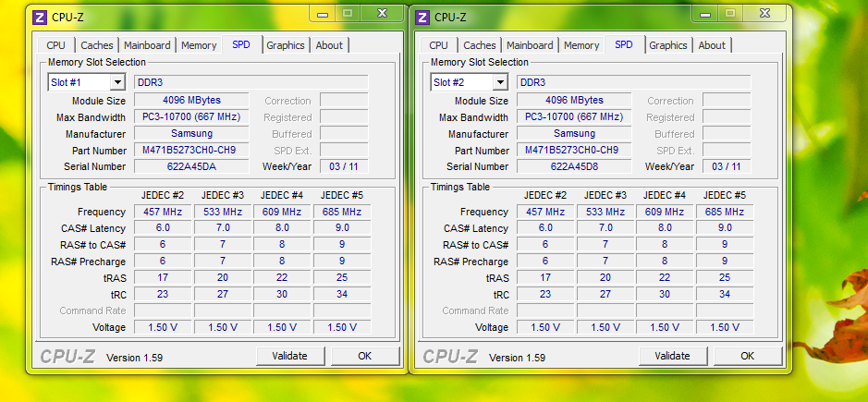868x402 pixels.
Task: Click Samsung manufacturer field in right window
Action: (x=574, y=133)
